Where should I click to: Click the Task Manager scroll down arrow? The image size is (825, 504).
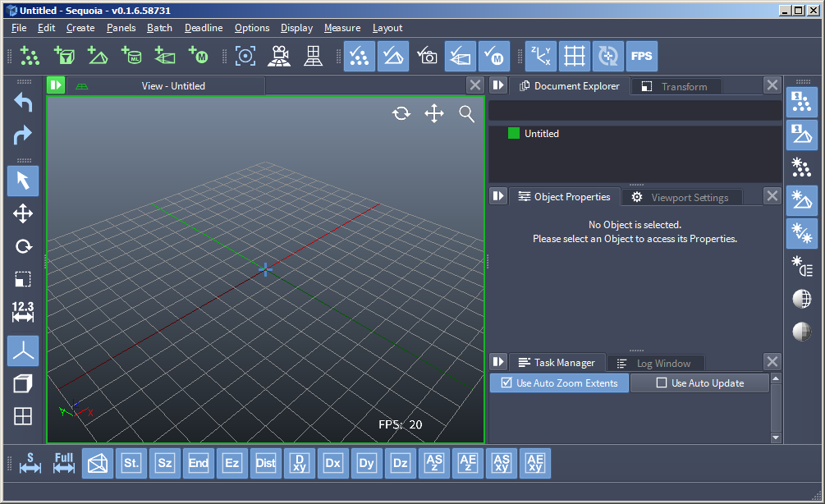pos(776,438)
